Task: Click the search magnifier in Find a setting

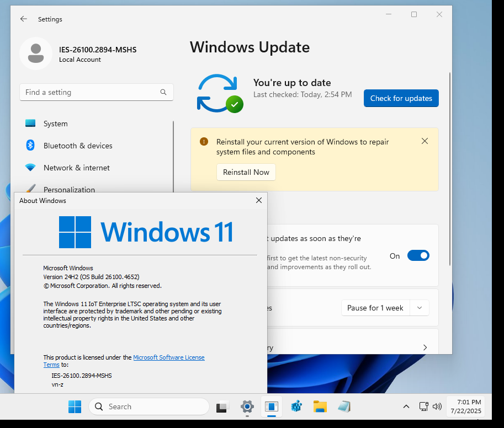Action: (x=163, y=92)
